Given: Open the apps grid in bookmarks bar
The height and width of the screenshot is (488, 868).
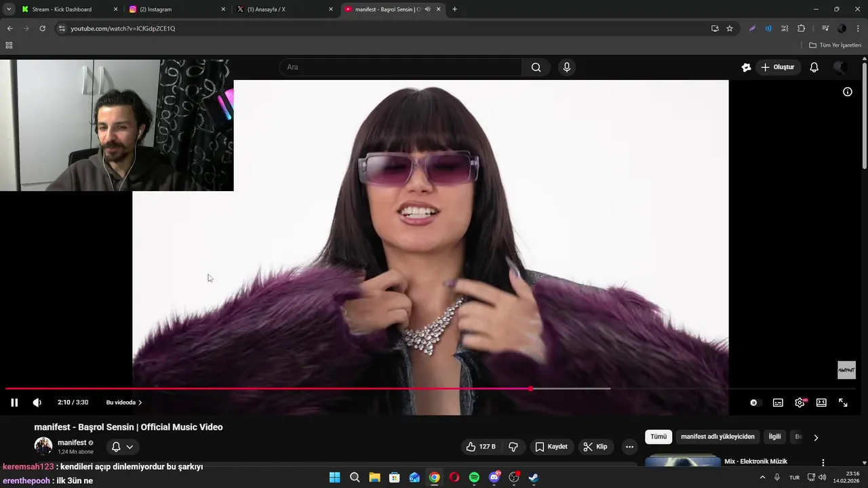Looking at the screenshot, I should pos(9,45).
